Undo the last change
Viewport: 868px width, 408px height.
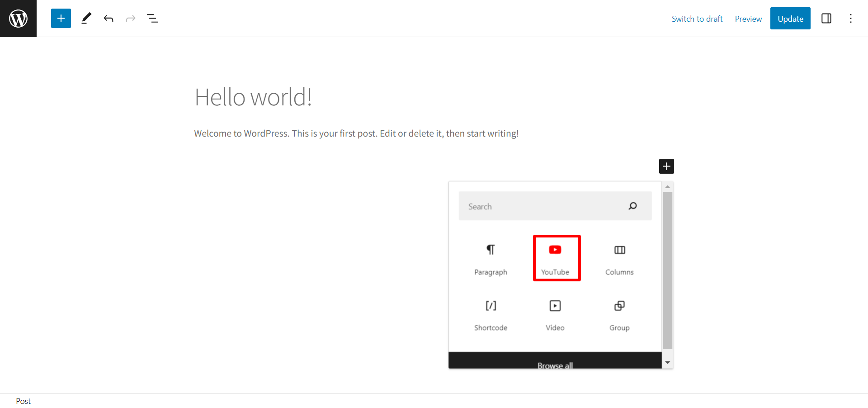pyautogui.click(x=108, y=19)
